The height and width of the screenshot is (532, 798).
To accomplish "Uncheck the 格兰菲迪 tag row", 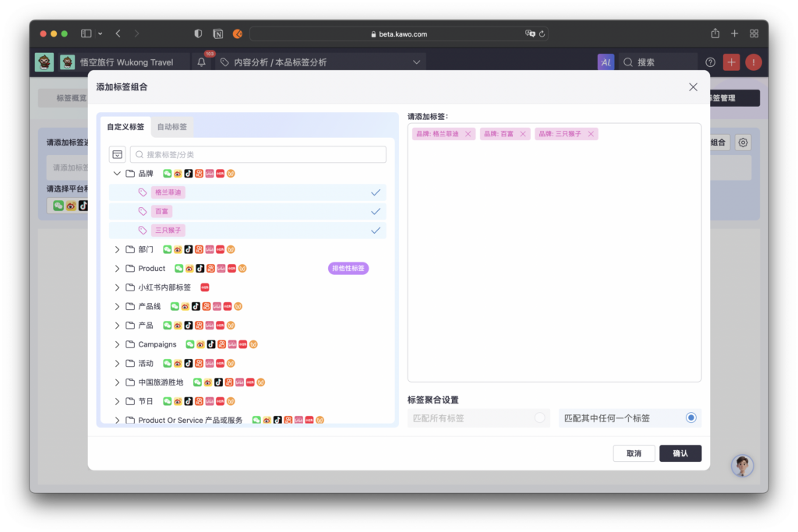I will [x=247, y=192].
